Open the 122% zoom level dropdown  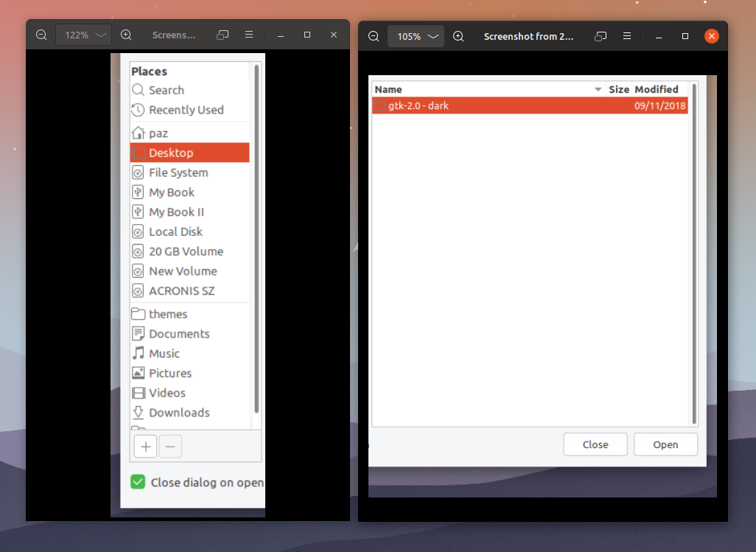click(x=83, y=34)
